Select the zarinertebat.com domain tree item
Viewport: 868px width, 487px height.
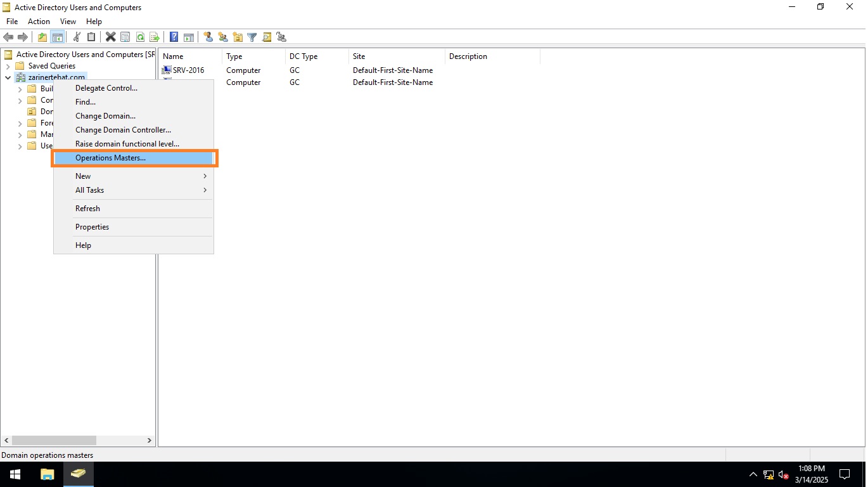[x=56, y=77]
